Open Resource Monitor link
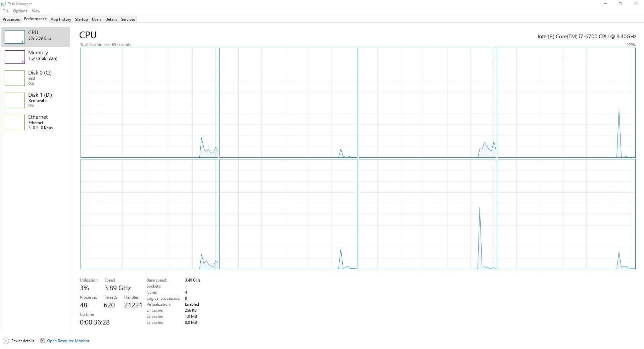Image resolution: width=644 pixels, height=349 pixels. (x=68, y=341)
